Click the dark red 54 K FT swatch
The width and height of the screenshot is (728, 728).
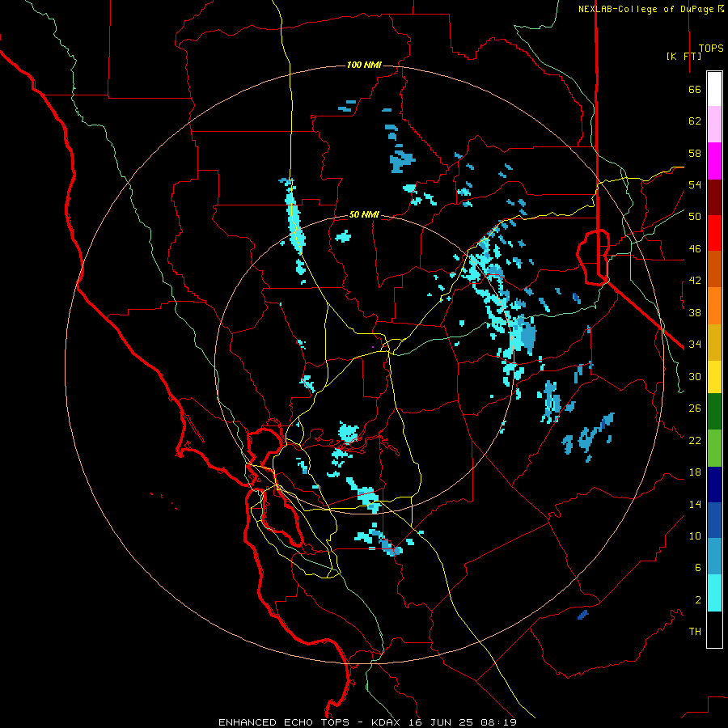[x=714, y=197]
